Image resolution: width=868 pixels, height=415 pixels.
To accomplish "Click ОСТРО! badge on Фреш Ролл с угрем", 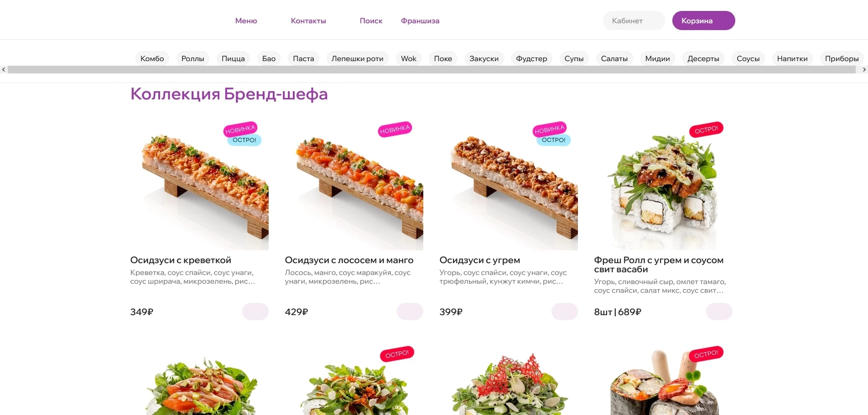I will tap(706, 130).
